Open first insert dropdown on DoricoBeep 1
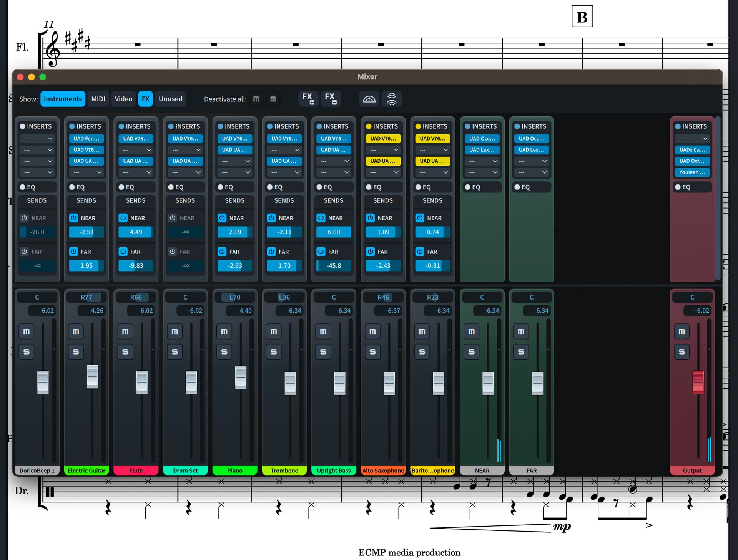 (x=37, y=139)
